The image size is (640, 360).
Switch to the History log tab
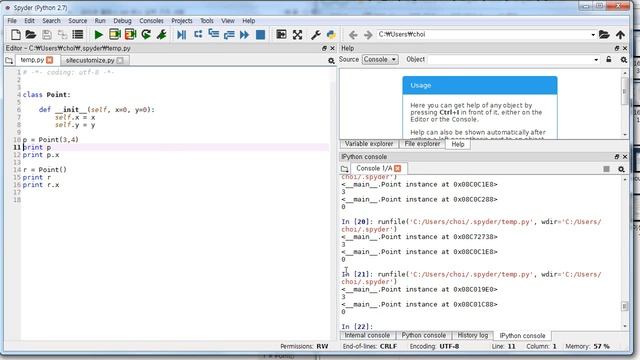pos(473,335)
